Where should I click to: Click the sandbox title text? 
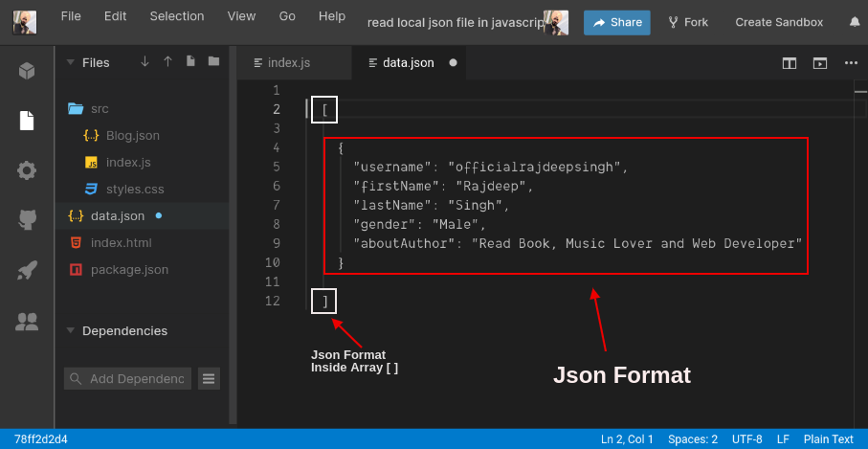[455, 23]
